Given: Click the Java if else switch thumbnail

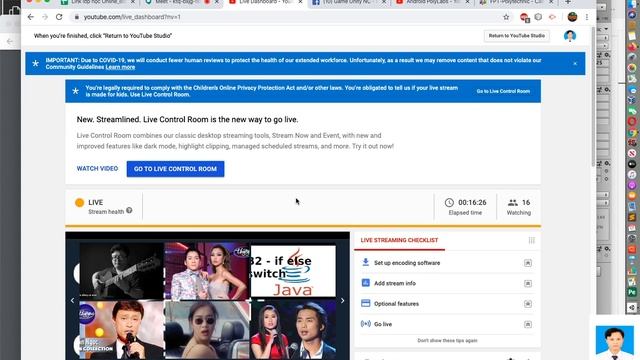Looking at the screenshot, I should [x=293, y=271].
